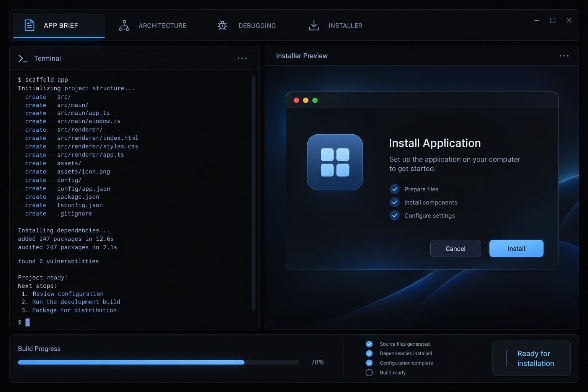Click "Package for distribution" step
588x392 pixels.
[74, 310]
